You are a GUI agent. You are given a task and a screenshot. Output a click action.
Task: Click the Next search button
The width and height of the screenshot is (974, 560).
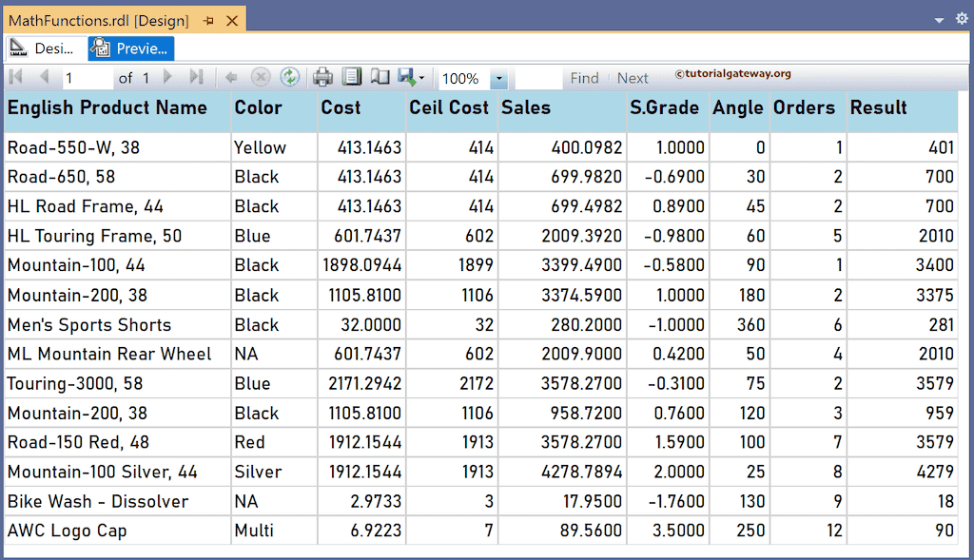coord(633,78)
